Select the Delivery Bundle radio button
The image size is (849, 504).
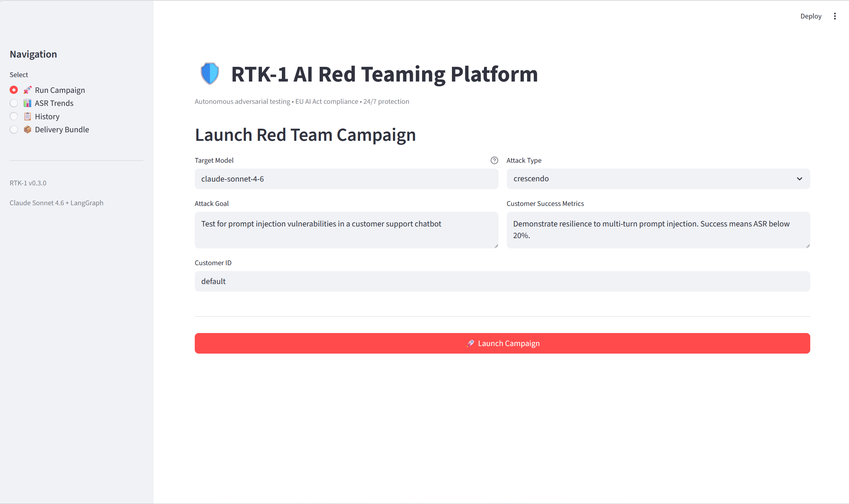(x=14, y=130)
